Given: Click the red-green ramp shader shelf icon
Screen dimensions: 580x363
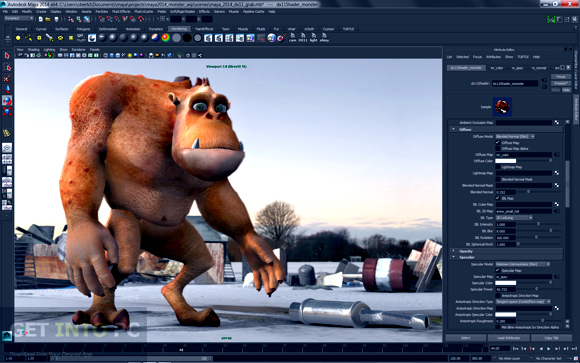Looking at the screenshot, I should coord(166,38).
